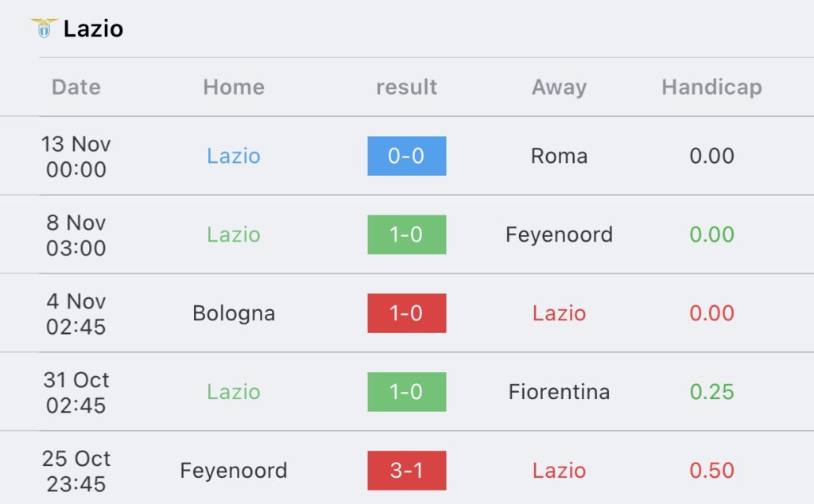
Task: Click the result column header
Action: 406,87
